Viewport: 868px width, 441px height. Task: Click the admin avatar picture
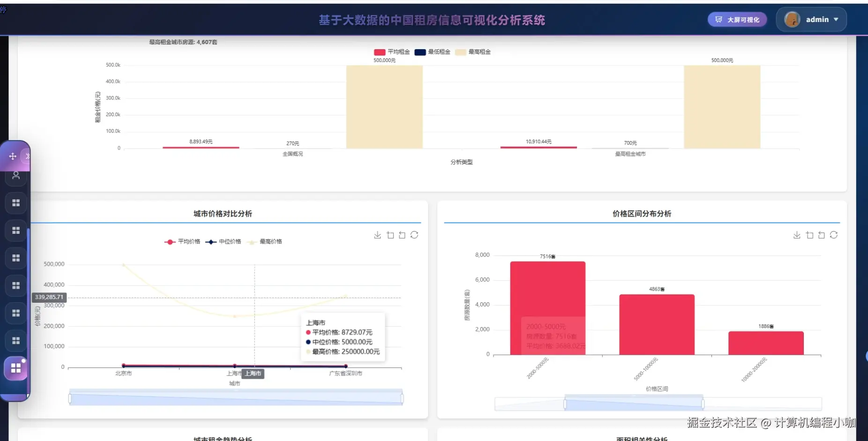point(792,19)
